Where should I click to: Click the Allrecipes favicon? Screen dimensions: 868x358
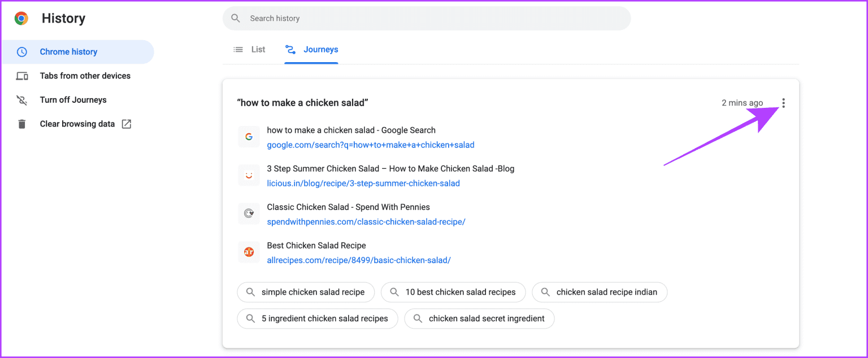point(249,252)
